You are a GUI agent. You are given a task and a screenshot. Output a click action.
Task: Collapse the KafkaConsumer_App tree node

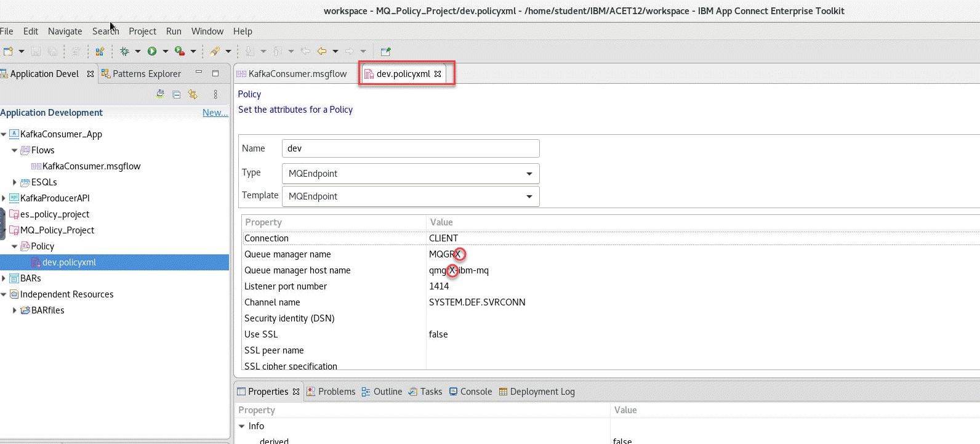[4, 134]
